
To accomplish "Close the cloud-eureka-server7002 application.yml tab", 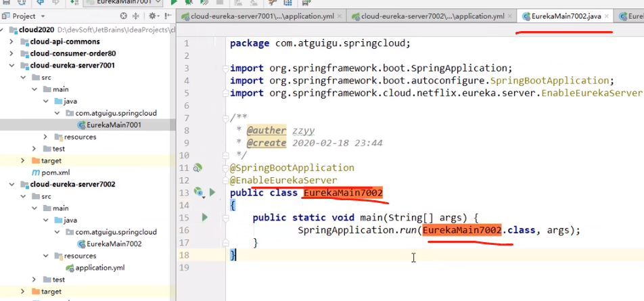I will pos(509,16).
